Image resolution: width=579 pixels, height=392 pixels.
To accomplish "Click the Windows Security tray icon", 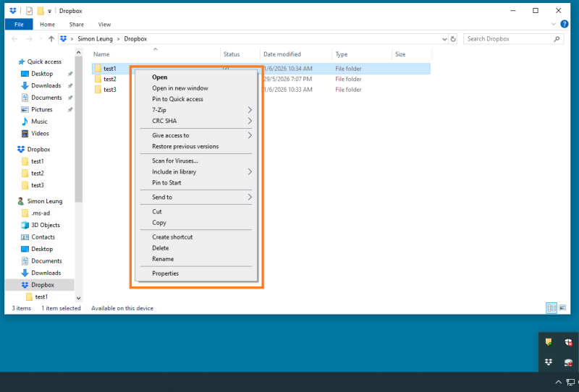I will tap(569, 342).
